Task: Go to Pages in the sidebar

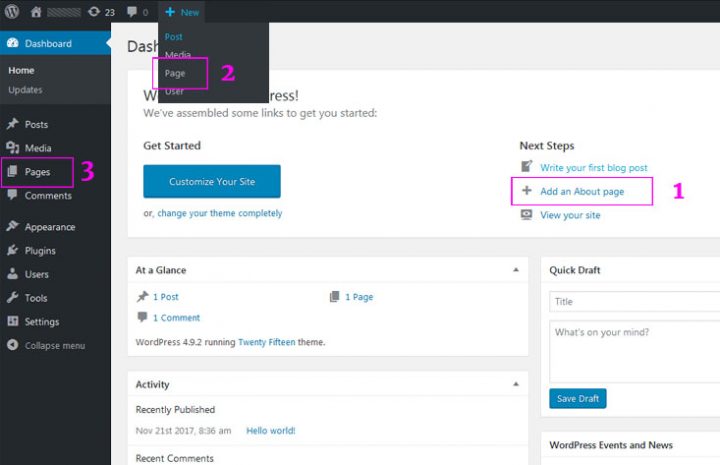Action: pos(37,172)
